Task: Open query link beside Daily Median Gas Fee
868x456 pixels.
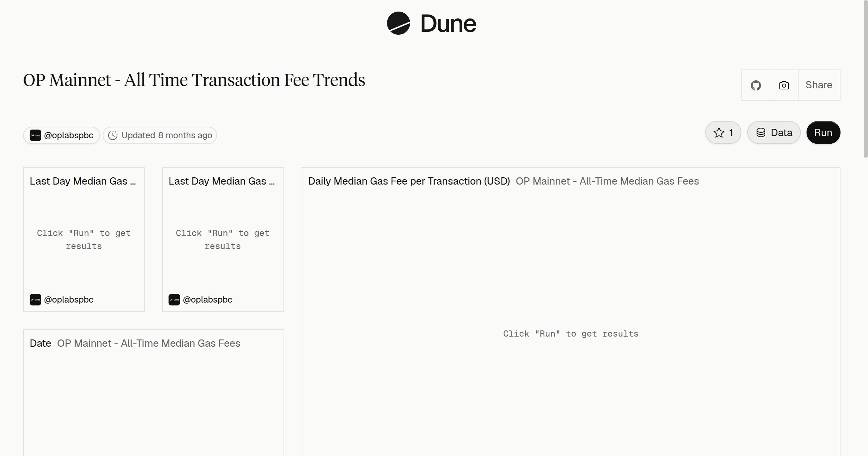Action: [607, 181]
